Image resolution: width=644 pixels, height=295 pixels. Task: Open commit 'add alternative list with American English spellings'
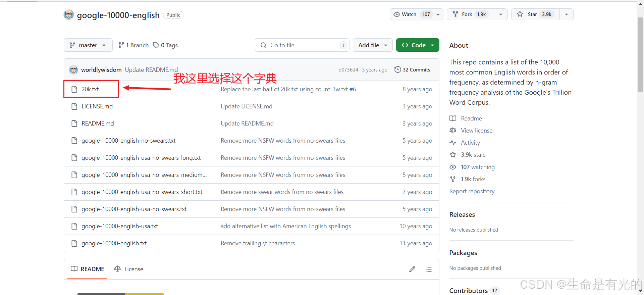point(286,226)
